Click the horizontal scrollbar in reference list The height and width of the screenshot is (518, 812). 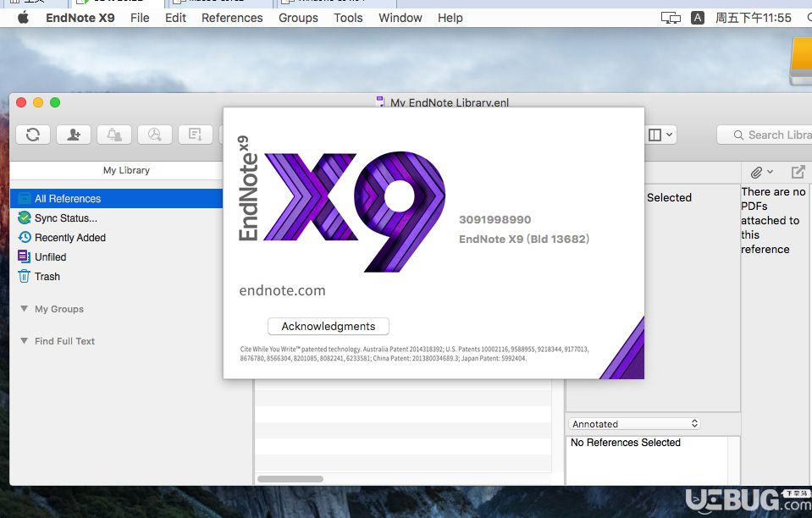point(290,479)
